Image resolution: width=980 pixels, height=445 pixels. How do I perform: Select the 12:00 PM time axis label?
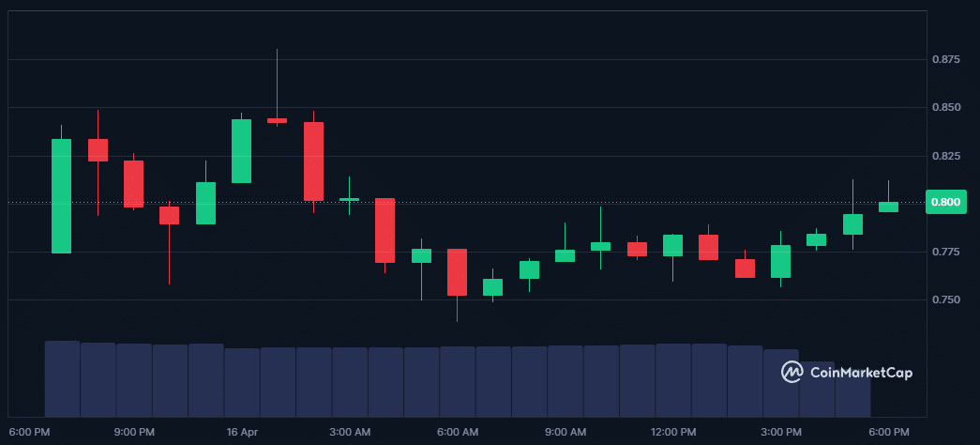(673, 432)
